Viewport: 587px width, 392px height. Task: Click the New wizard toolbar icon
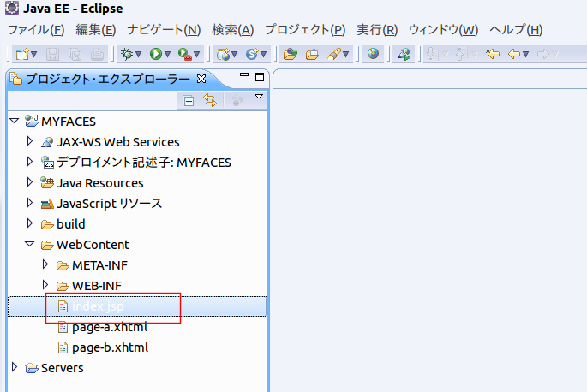pos(22,55)
